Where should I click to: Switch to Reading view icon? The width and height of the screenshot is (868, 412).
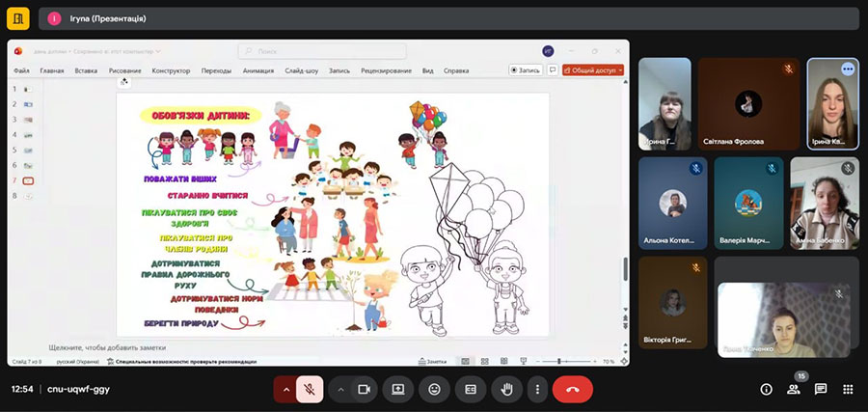point(503,362)
